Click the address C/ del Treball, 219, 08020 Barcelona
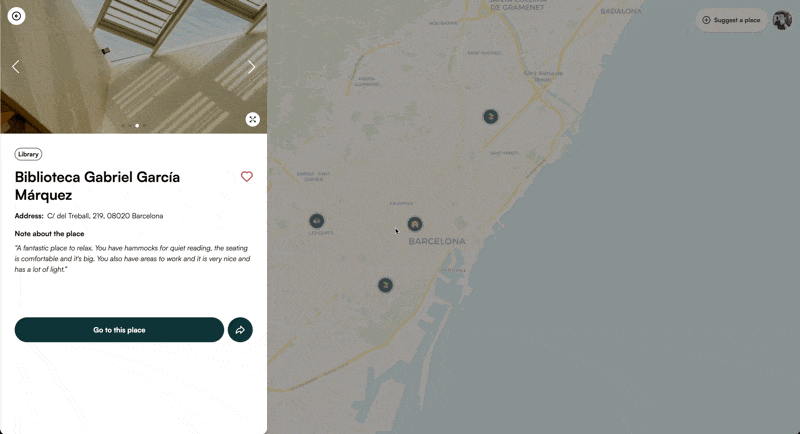The width and height of the screenshot is (800, 434). point(105,216)
